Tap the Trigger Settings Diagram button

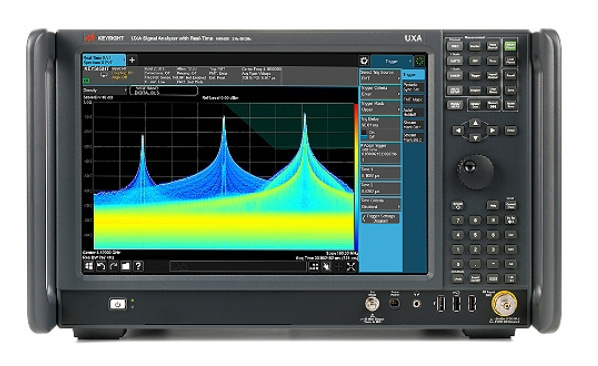pyautogui.click(x=380, y=218)
